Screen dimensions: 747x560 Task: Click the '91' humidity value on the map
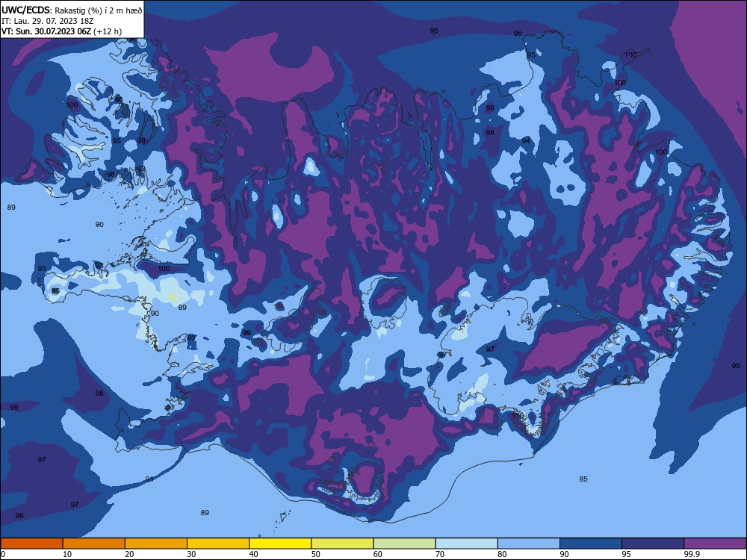pos(149,479)
